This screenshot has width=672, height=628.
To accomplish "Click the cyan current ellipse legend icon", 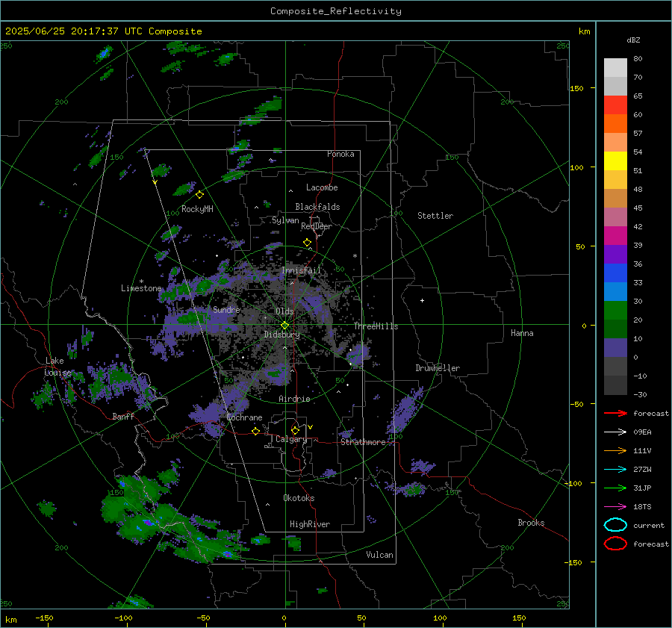I will [615, 525].
